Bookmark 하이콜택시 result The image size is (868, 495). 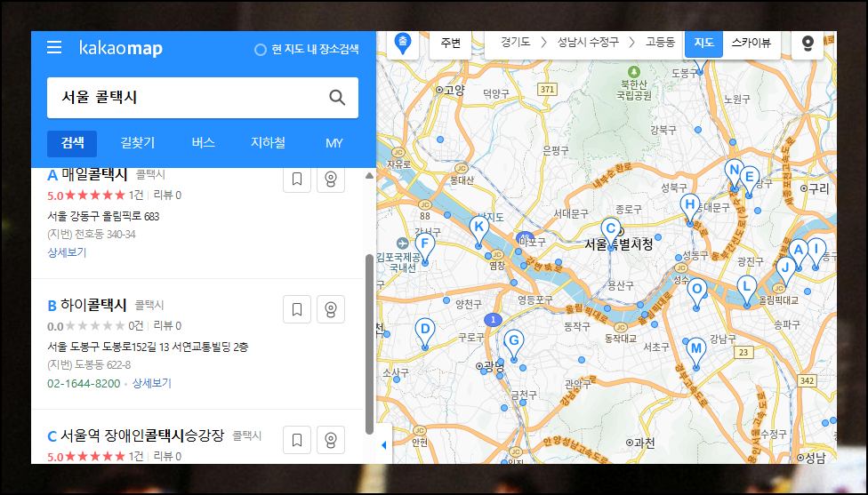(x=297, y=309)
